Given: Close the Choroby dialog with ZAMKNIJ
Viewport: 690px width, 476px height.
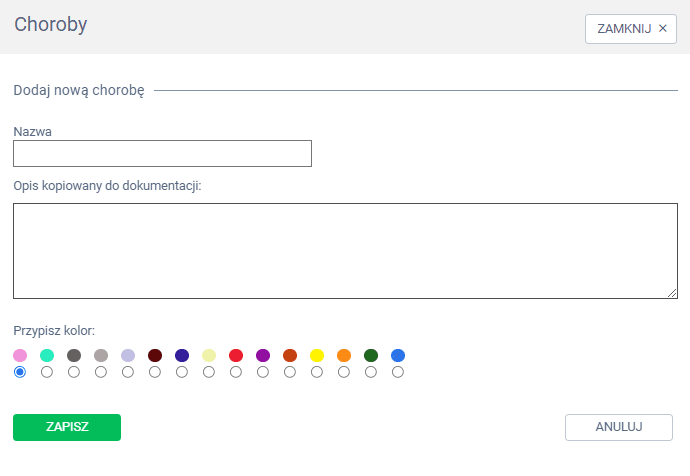Looking at the screenshot, I should [x=631, y=29].
